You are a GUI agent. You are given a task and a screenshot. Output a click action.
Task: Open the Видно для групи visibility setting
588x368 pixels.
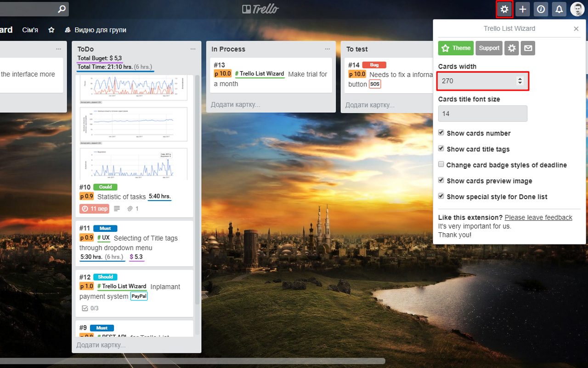tap(96, 30)
